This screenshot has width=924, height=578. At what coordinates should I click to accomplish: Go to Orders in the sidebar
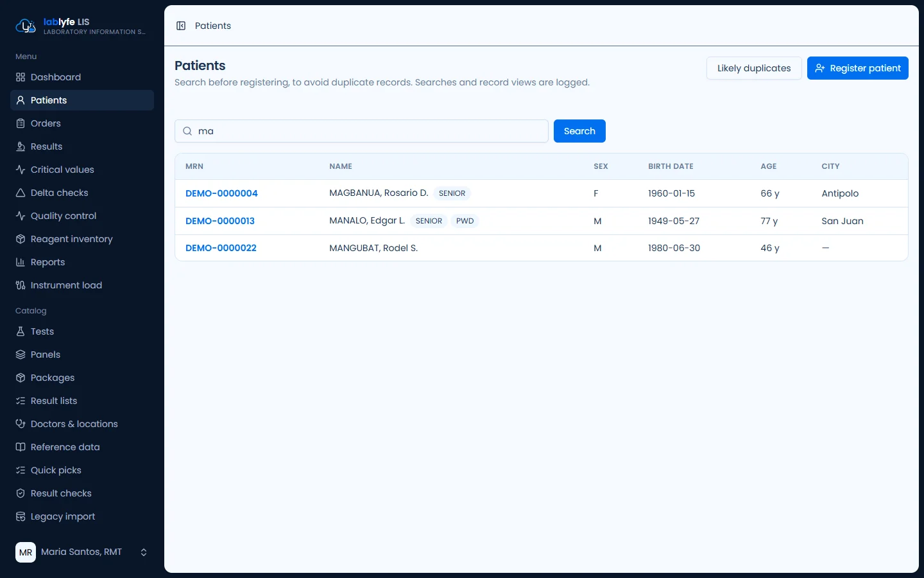pos(82,123)
